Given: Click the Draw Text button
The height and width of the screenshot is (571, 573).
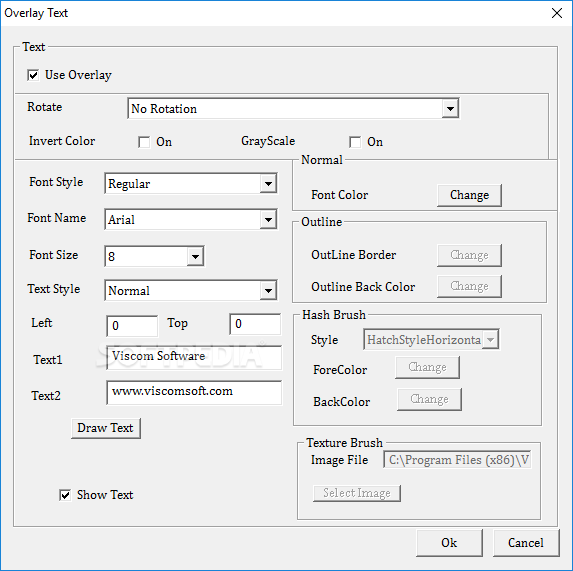Looking at the screenshot, I should [106, 428].
